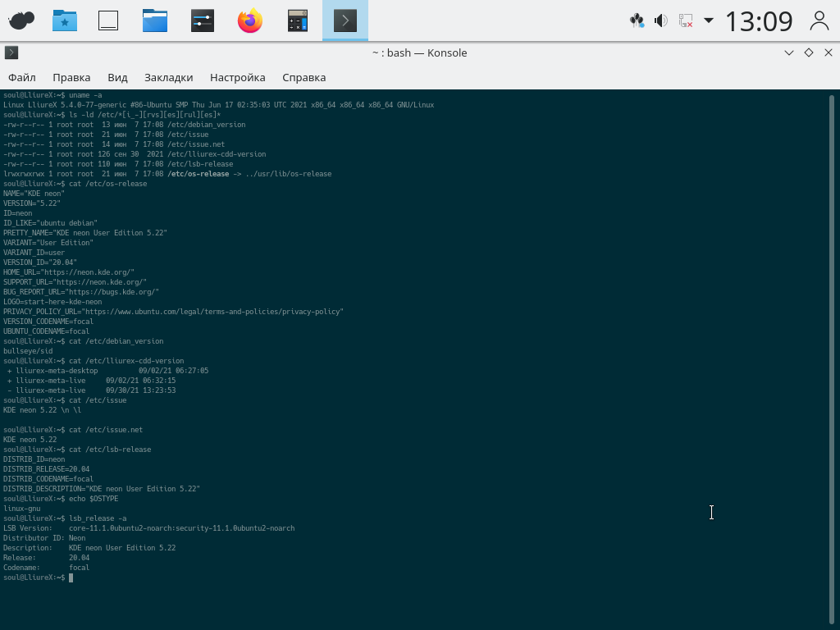The height and width of the screenshot is (630, 840).
Task: Click the line 'VERSION="5.22"'
Action: [32, 203]
